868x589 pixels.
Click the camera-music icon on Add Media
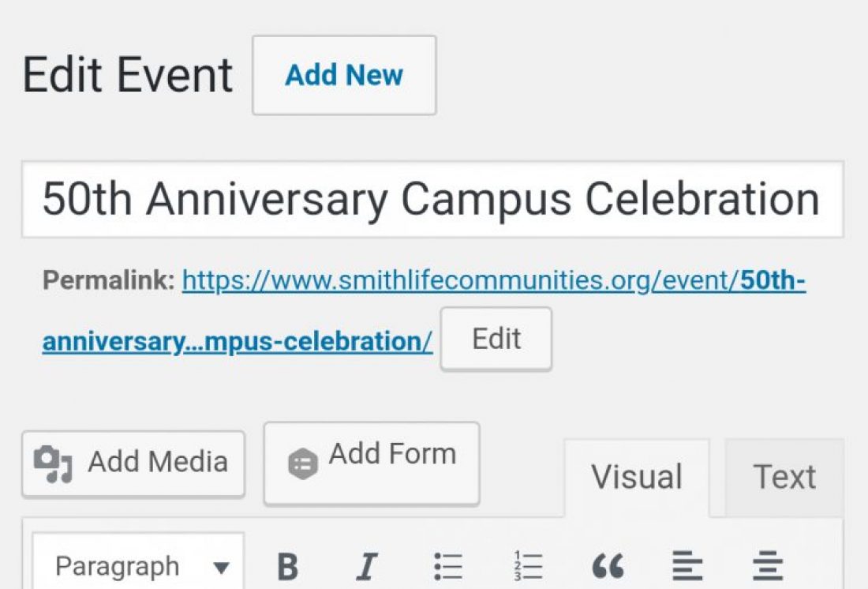(x=53, y=463)
